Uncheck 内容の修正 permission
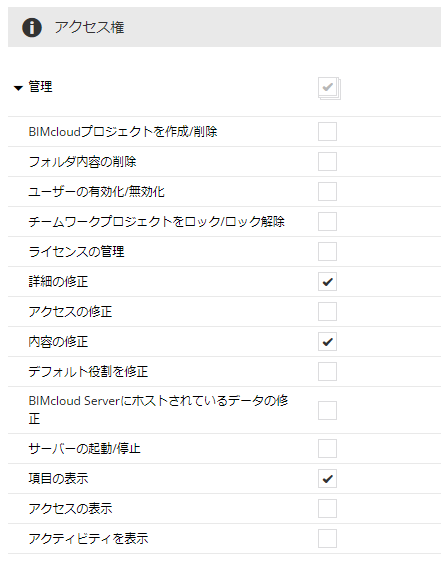Screen dimensions: 441x567 point(327,341)
